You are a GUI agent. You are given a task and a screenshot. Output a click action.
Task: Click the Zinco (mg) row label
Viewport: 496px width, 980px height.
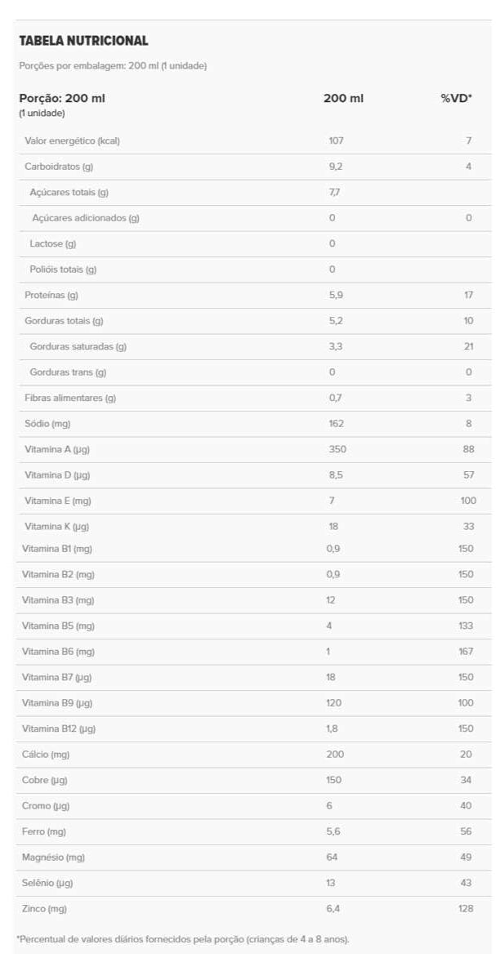click(44, 909)
